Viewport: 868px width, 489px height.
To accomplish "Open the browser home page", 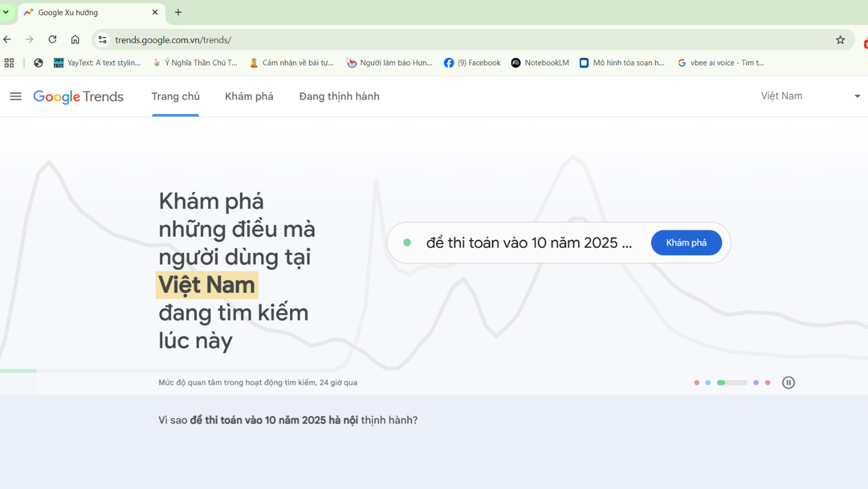I will click(75, 39).
